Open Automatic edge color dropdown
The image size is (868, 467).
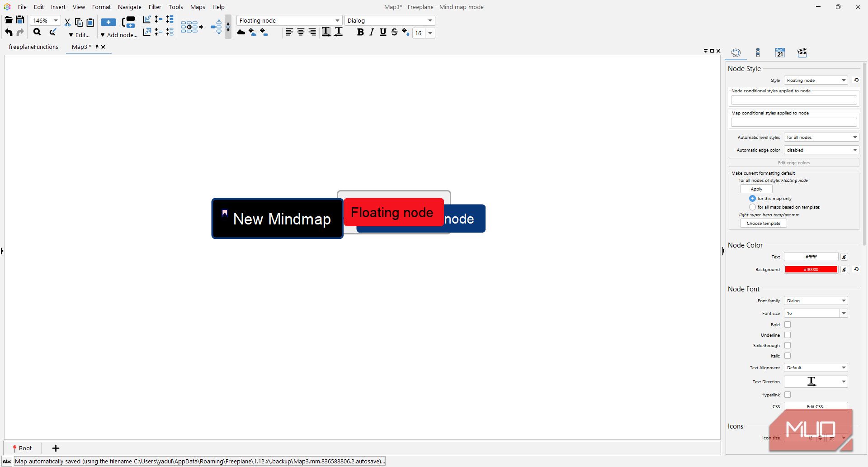(x=821, y=150)
